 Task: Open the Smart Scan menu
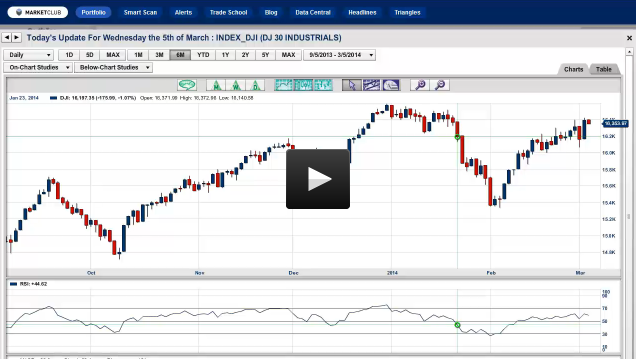tap(140, 13)
